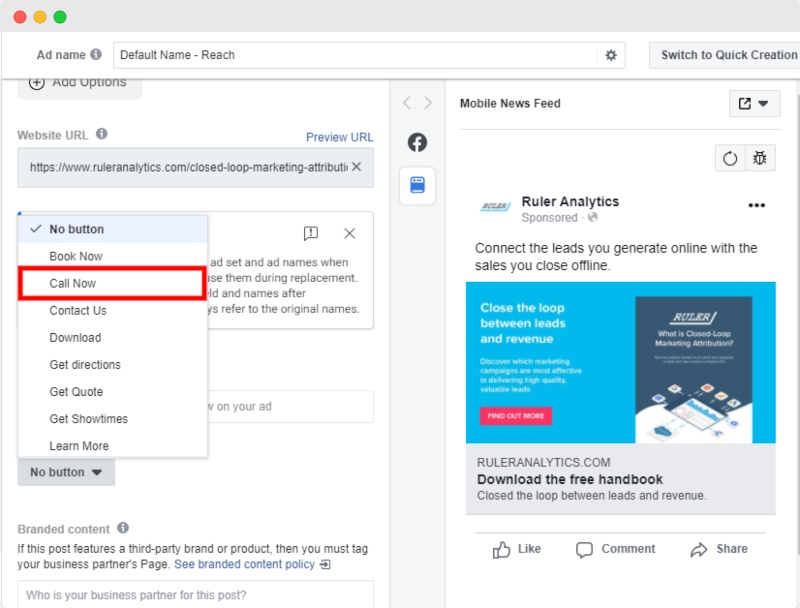Open the No button dropdown
Image resolution: width=800 pixels, height=608 pixels.
tap(65, 472)
